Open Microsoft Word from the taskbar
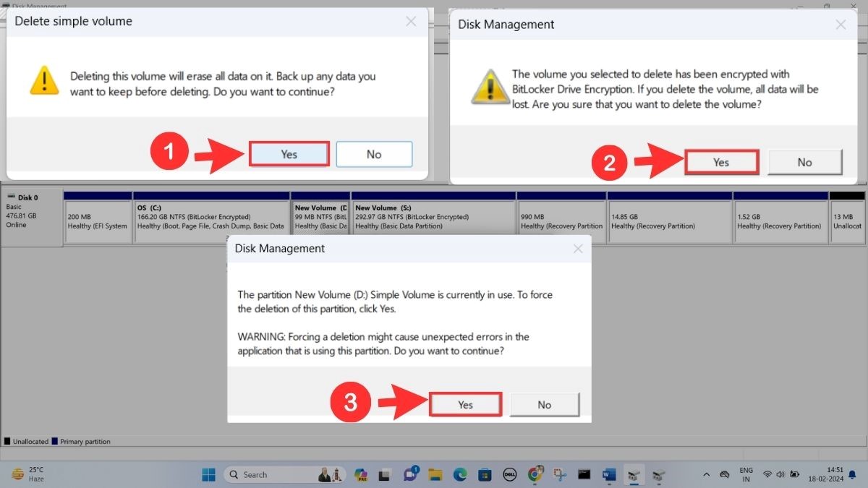 coord(608,474)
